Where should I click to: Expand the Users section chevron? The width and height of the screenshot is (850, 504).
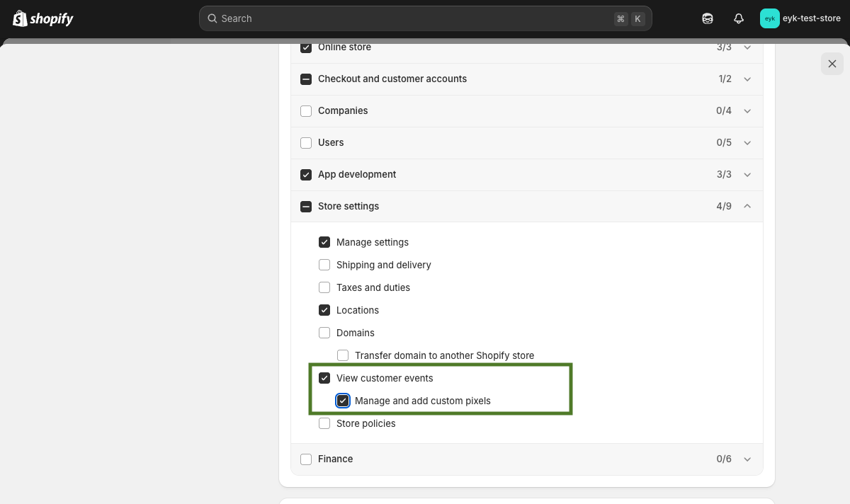(x=747, y=143)
